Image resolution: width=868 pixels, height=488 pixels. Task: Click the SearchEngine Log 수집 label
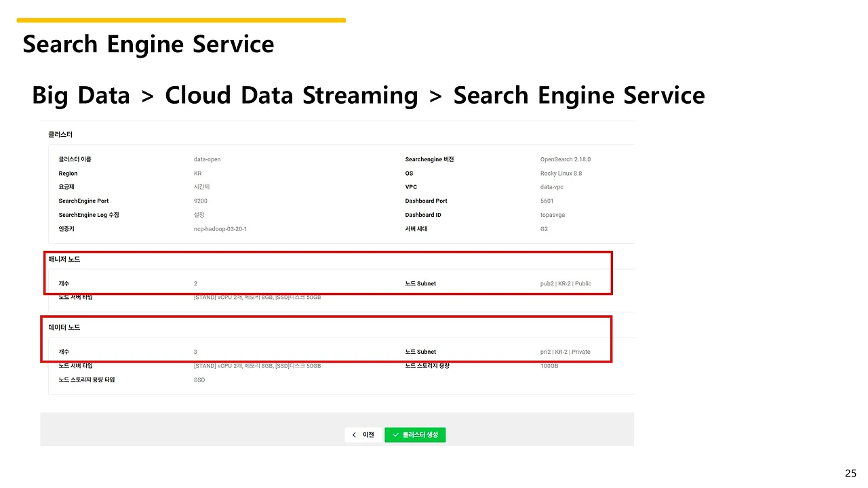(x=89, y=215)
